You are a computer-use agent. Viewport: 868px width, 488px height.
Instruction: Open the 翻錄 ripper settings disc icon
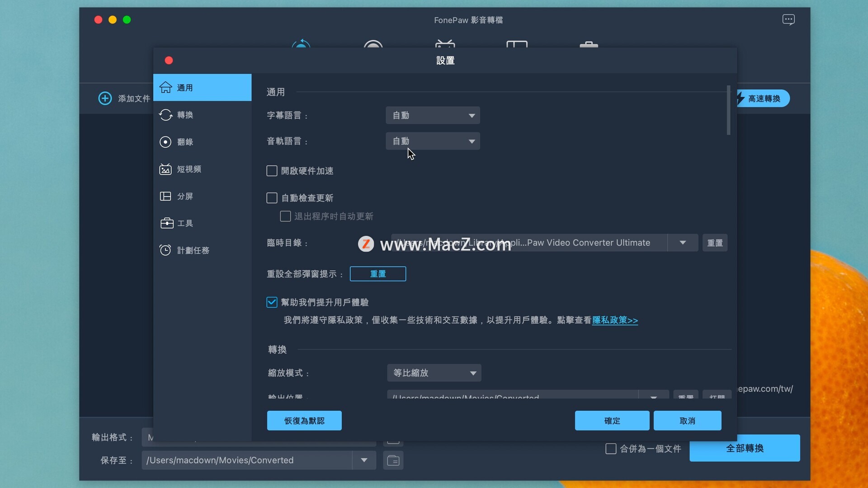coord(165,142)
